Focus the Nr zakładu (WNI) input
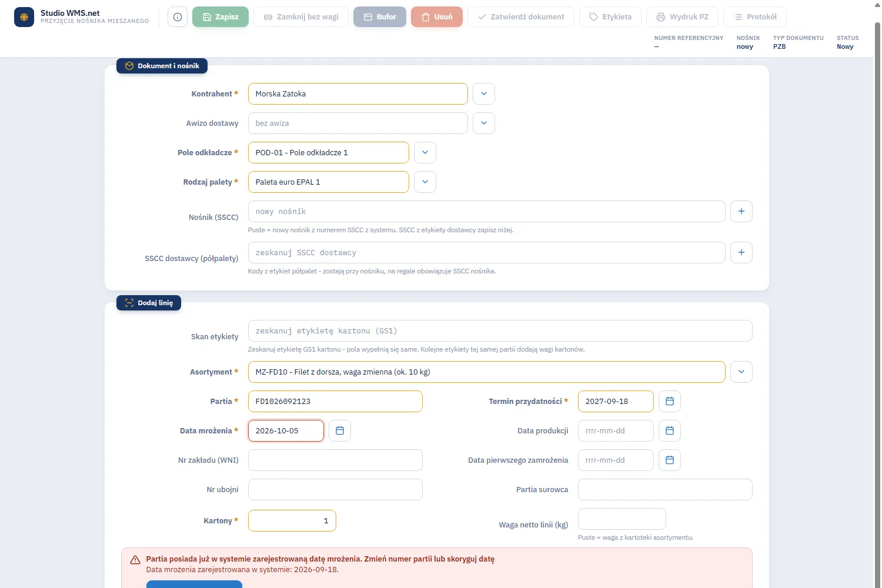Viewport: 882px width, 588px height. point(335,460)
